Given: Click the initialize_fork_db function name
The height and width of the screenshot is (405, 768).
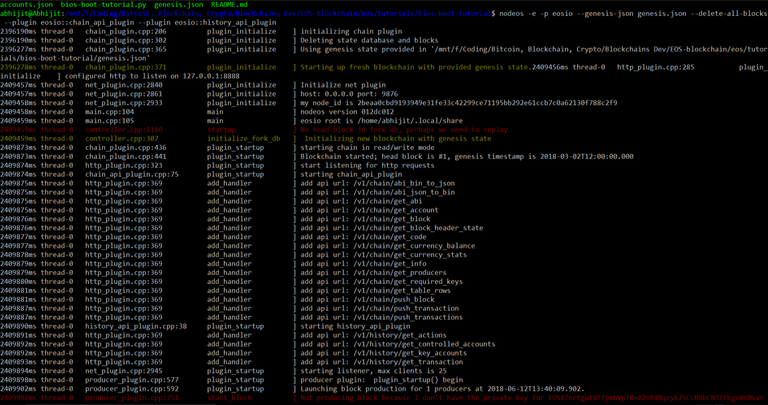Looking at the screenshot, I should [243, 139].
